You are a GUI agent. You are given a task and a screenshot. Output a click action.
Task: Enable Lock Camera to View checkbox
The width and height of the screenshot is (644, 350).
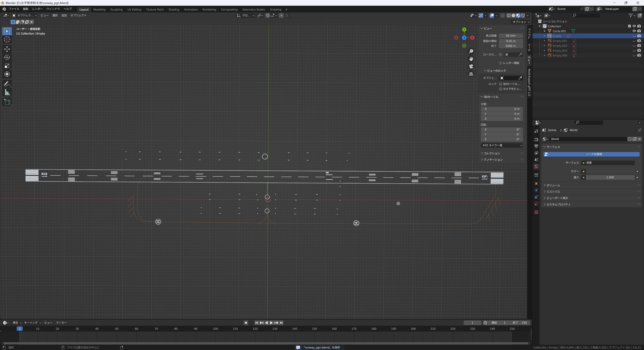(x=500, y=89)
